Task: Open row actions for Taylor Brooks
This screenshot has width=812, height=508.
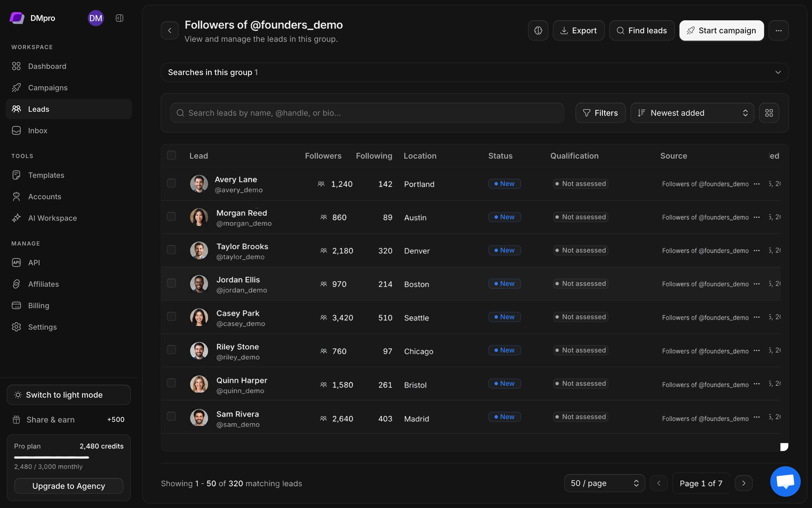Action: click(757, 251)
